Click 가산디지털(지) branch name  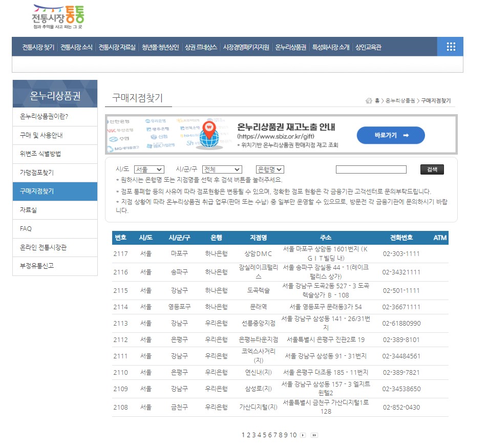tap(258, 407)
